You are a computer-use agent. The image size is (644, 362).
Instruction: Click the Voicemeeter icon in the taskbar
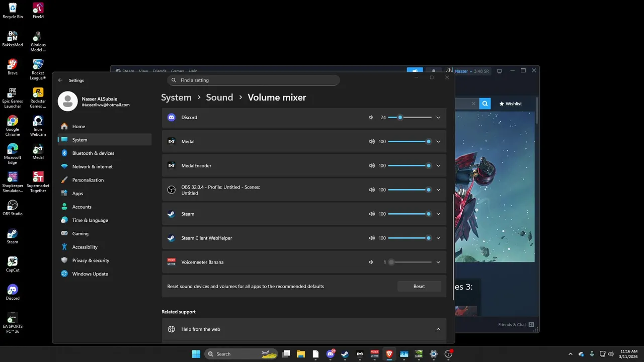pyautogui.click(x=374, y=354)
